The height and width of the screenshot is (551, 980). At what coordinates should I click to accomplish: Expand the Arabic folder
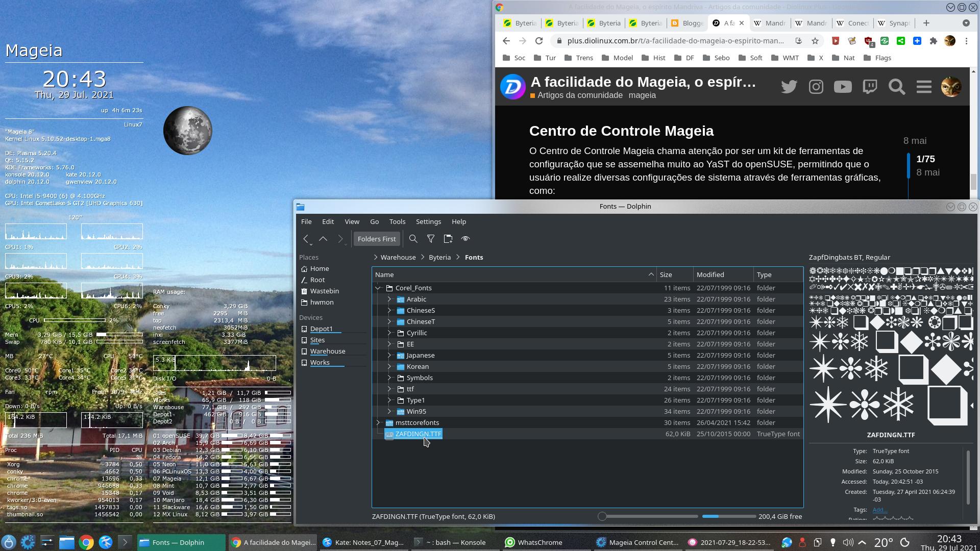tap(389, 299)
